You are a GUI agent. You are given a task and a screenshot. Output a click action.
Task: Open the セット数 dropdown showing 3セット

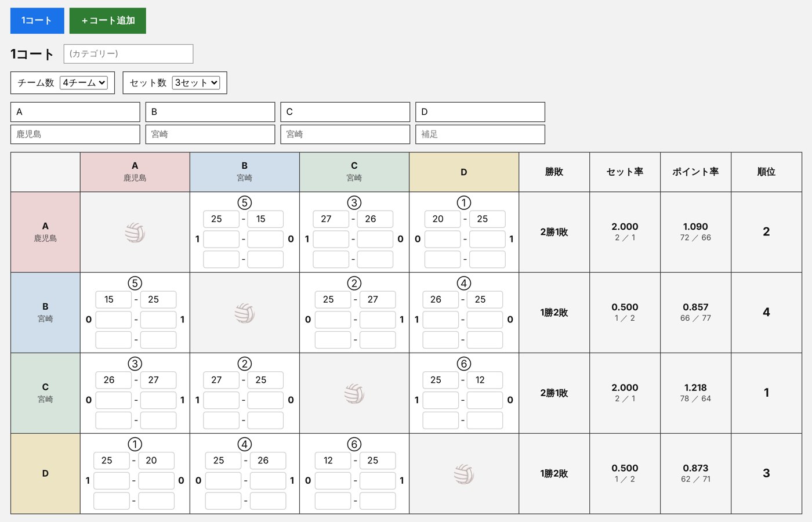coord(196,83)
